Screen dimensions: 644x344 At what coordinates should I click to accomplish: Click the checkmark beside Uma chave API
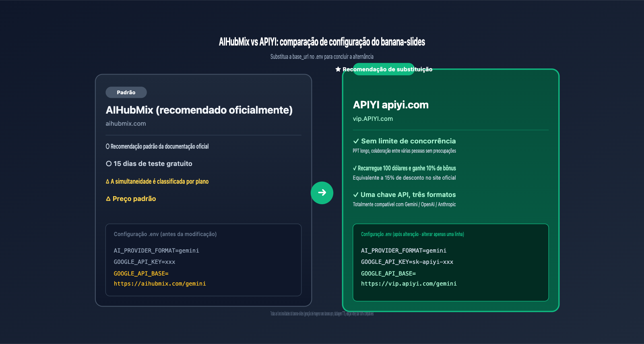coord(356,195)
